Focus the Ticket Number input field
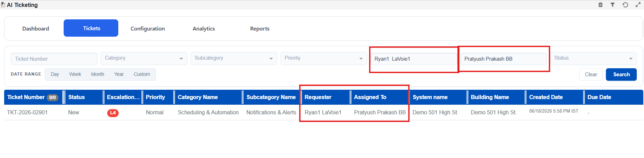The width and height of the screenshot is (644, 158). pos(54,59)
